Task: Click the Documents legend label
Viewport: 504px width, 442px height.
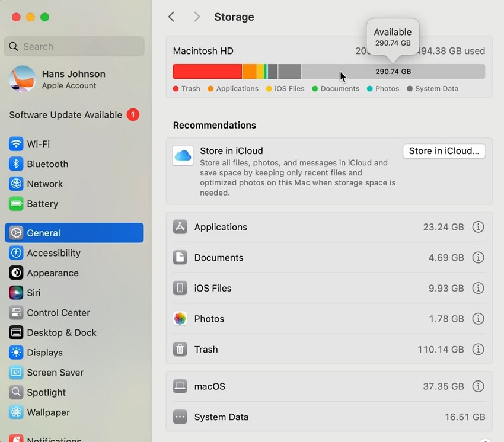Action: (x=340, y=89)
